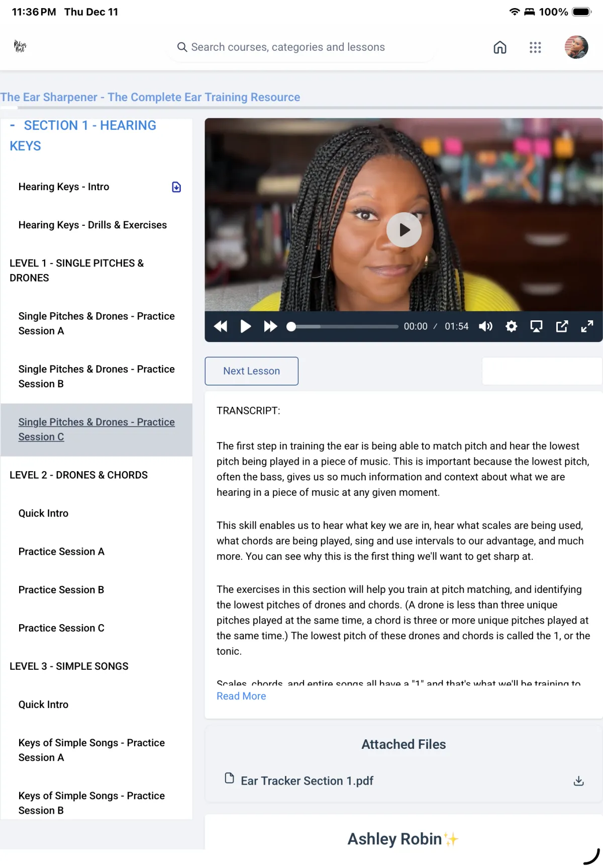The height and width of the screenshot is (868, 603).
Task: Click LEVEL 2 - DRONES & CHORDS heading
Action: pos(78,475)
